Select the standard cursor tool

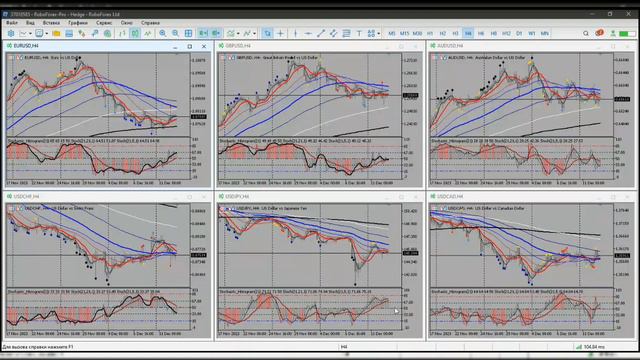pos(267,33)
